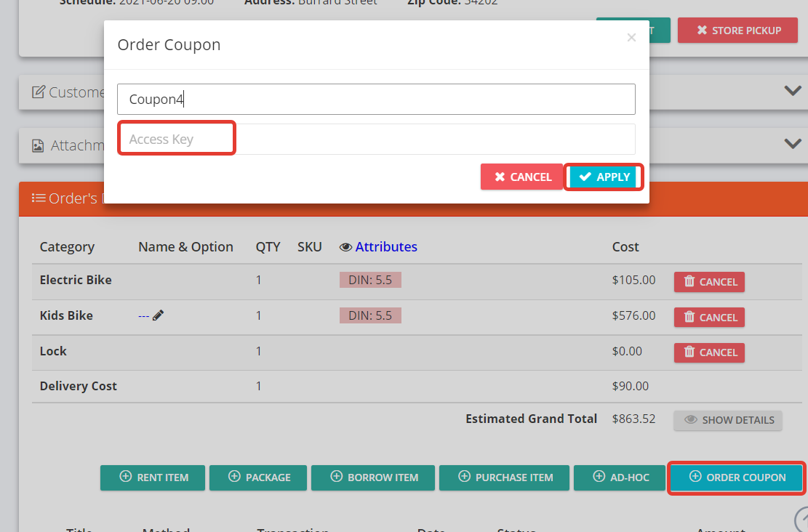This screenshot has width=808, height=532.
Task: Edit Kids Bike option pencil icon
Action: point(159,315)
